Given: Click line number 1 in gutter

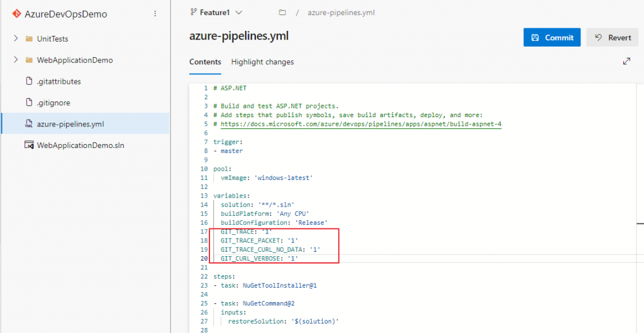Looking at the screenshot, I should (x=206, y=88).
